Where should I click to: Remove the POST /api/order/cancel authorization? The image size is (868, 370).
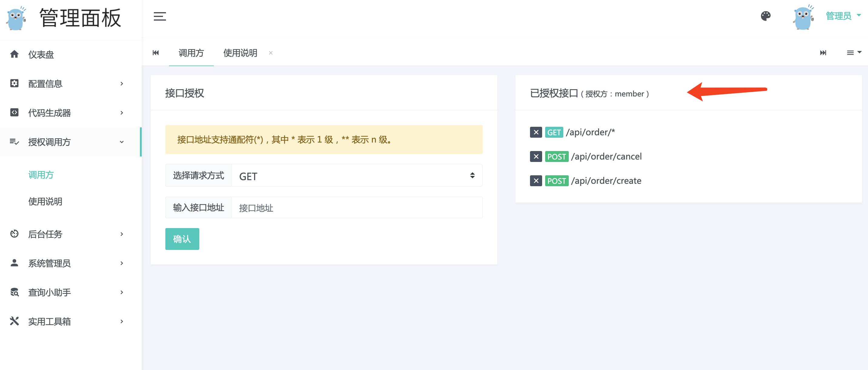(535, 156)
